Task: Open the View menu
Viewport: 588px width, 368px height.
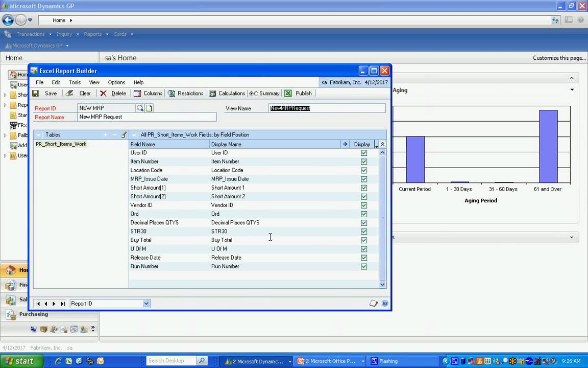Action: click(x=94, y=82)
